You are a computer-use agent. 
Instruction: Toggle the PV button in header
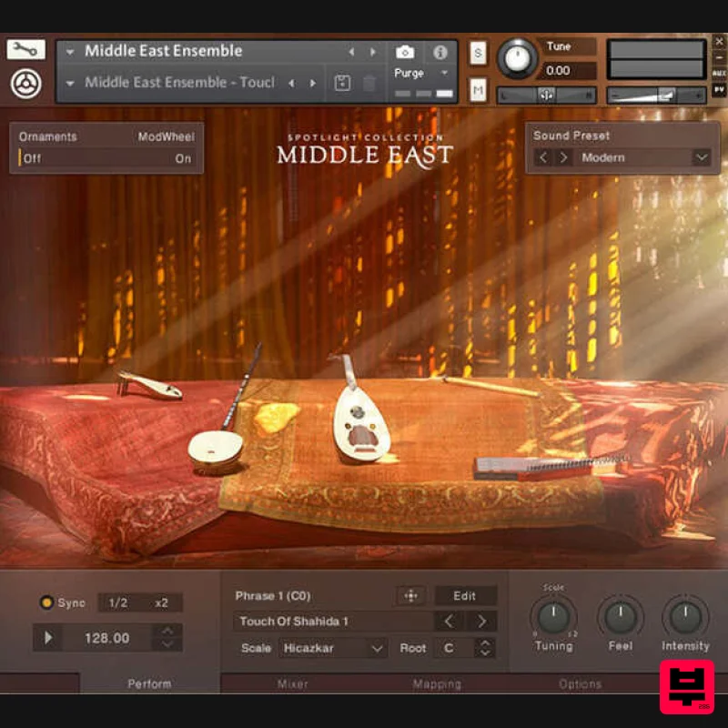tap(719, 89)
